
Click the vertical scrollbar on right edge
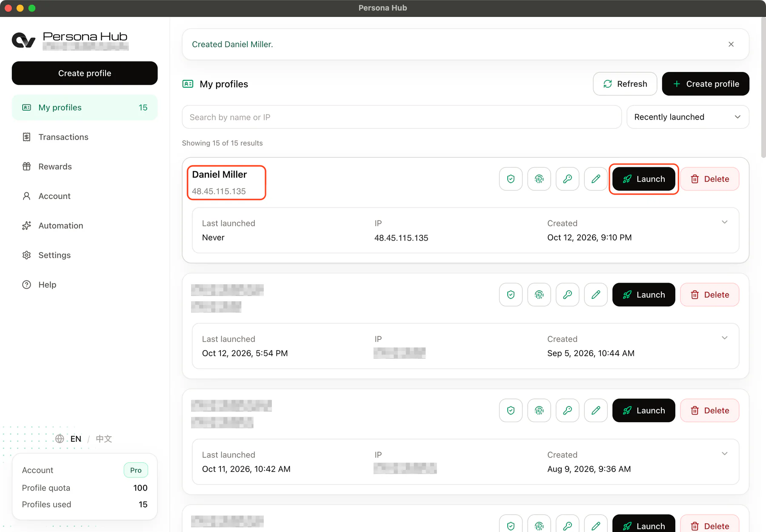click(763, 87)
